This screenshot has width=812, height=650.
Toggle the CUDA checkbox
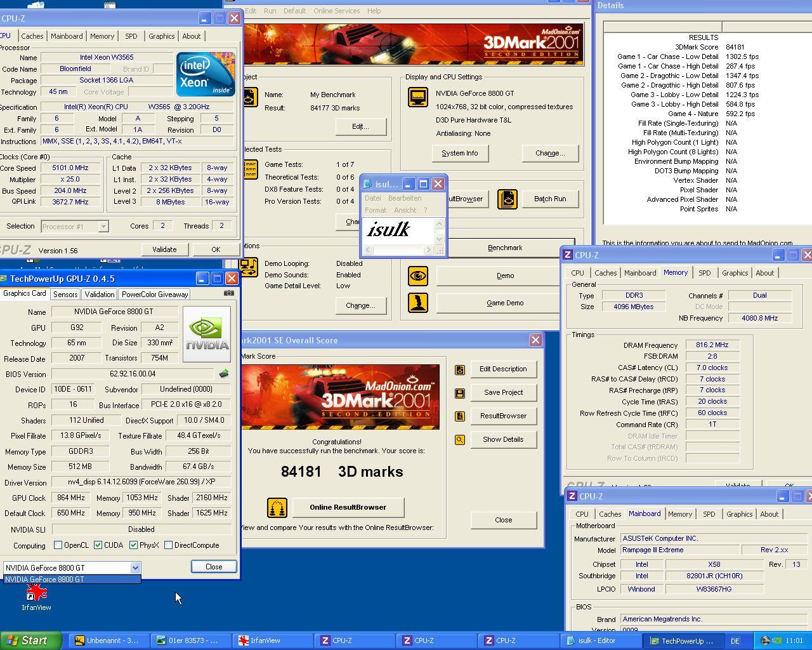98,545
